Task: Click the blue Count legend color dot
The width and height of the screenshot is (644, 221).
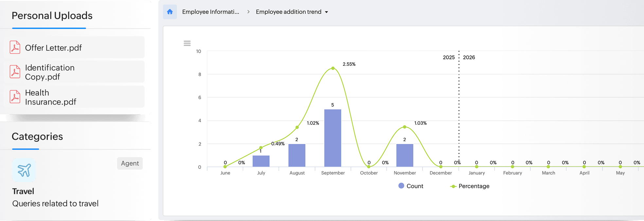Action: 401,186
